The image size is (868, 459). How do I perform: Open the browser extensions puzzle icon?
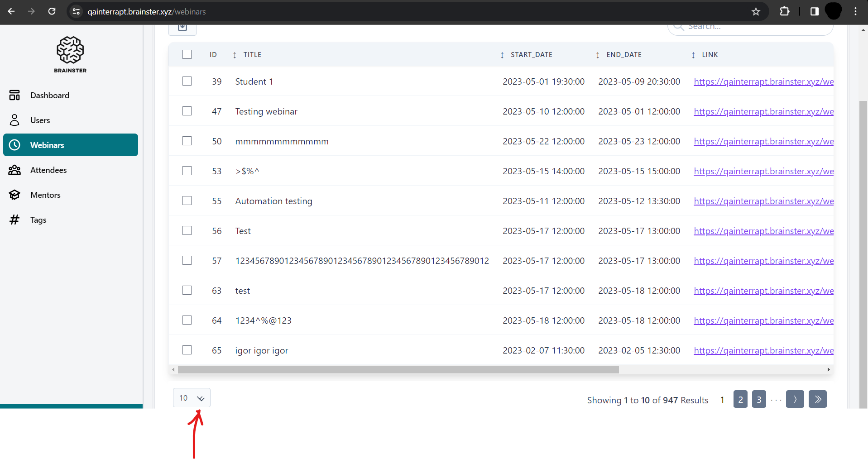785,12
